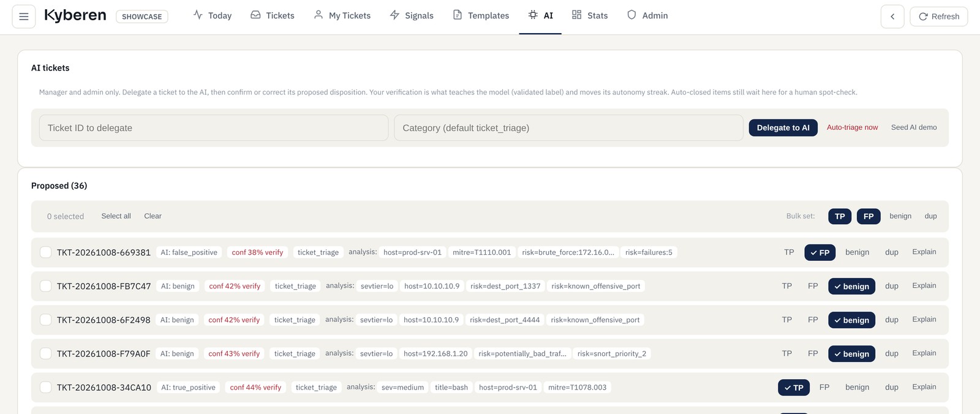Click the Signals lightning icon

click(394, 15)
